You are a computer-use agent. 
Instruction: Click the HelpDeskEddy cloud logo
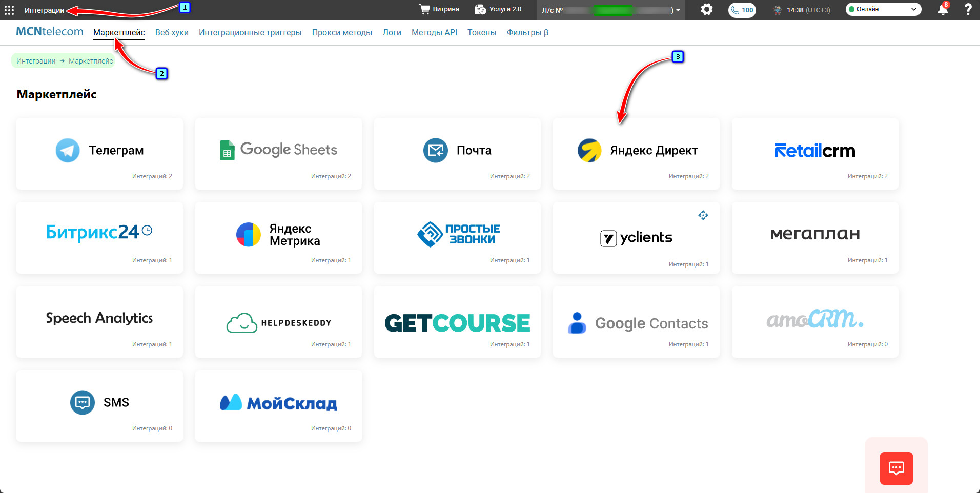pos(242,323)
